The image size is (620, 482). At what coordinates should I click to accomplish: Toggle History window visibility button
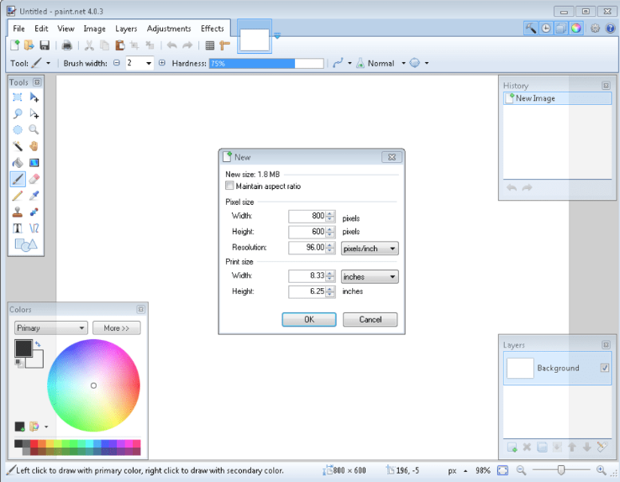point(546,28)
